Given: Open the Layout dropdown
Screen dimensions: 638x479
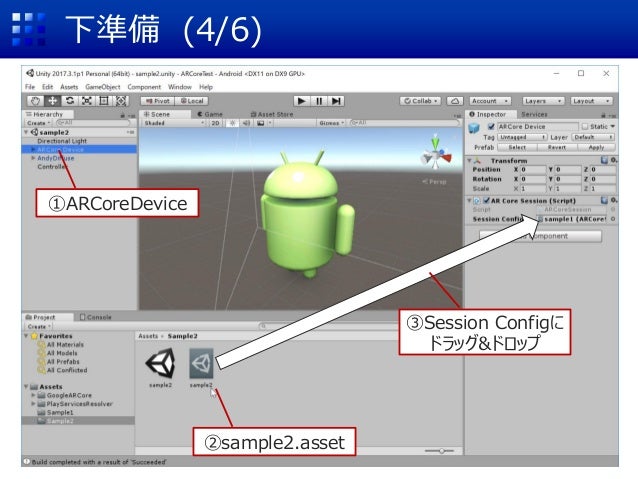Looking at the screenshot, I should (x=591, y=101).
